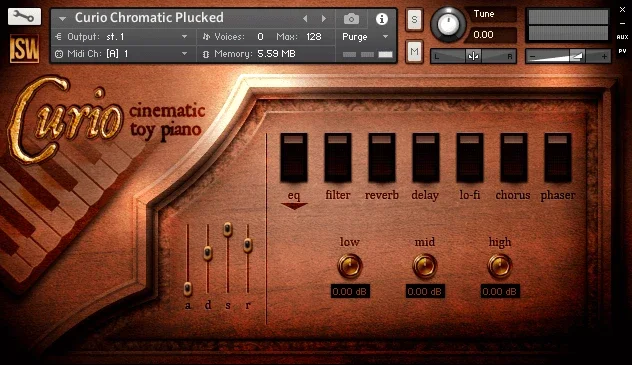Click the Output routing icon
Screen dimensions: 632x365
(58, 37)
